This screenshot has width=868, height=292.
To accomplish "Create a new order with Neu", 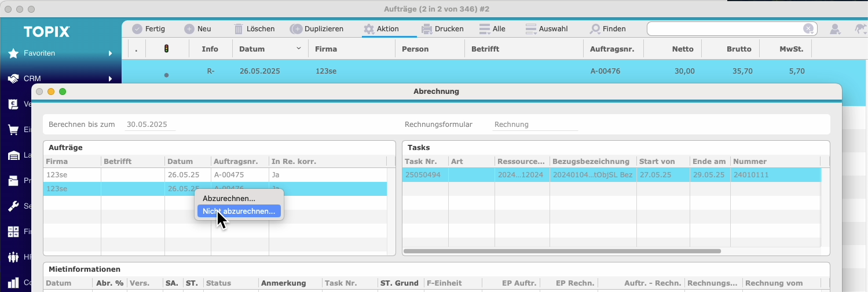I will click(197, 28).
